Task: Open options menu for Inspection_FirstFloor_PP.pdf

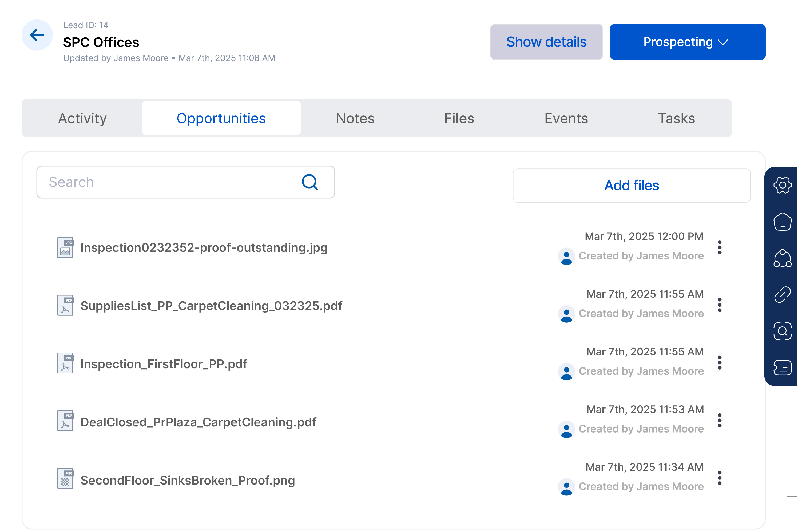Action: click(719, 363)
